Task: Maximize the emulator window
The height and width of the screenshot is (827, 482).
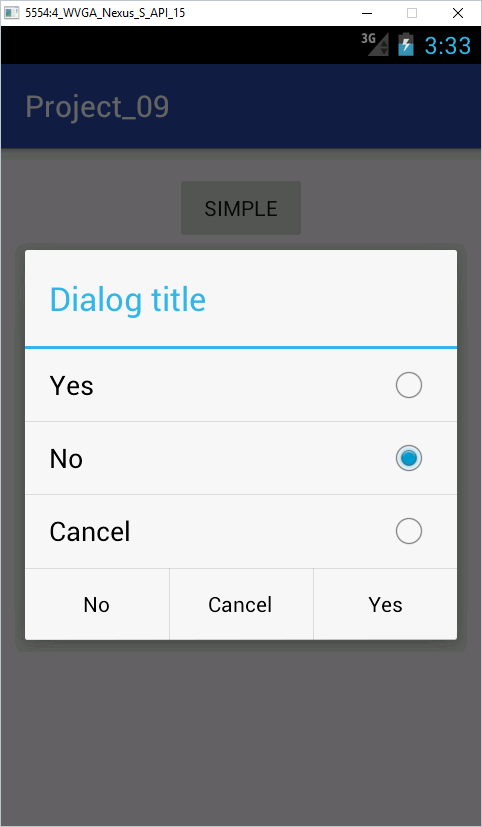Action: pos(412,13)
